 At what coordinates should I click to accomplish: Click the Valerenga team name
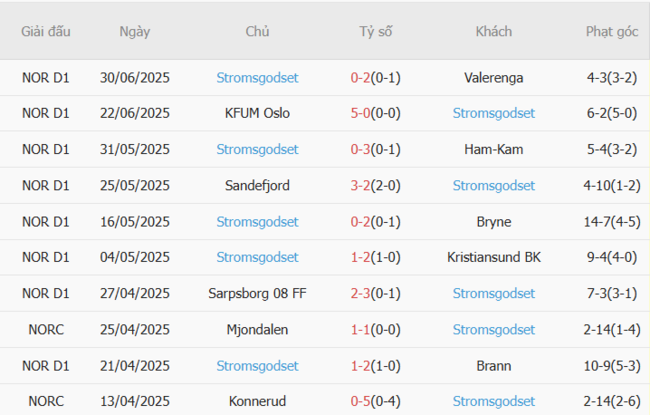pyautogui.click(x=494, y=77)
